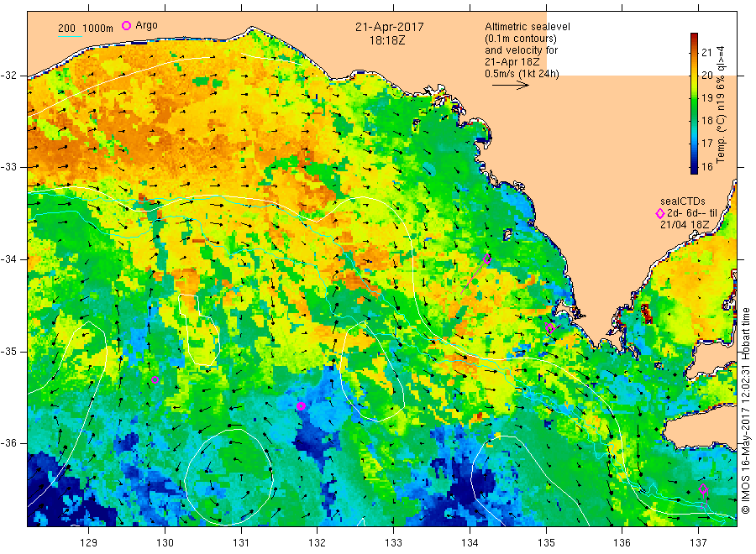Click the "18:18Z" time label
756x554 pixels.
click(387, 40)
